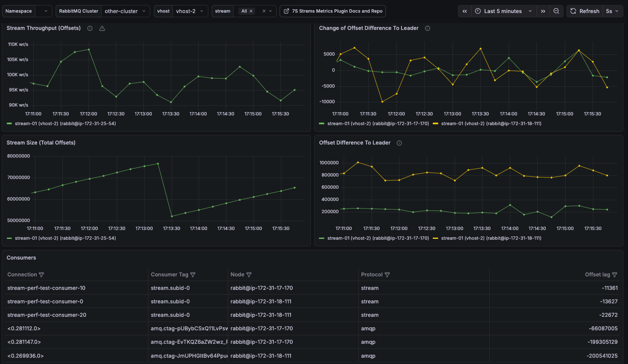The width and height of the screenshot is (628, 364).
Task: Toggle yellow rabbit@ip-172-31-18-111 series in Offset Difference legend
Action: coord(491,238)
